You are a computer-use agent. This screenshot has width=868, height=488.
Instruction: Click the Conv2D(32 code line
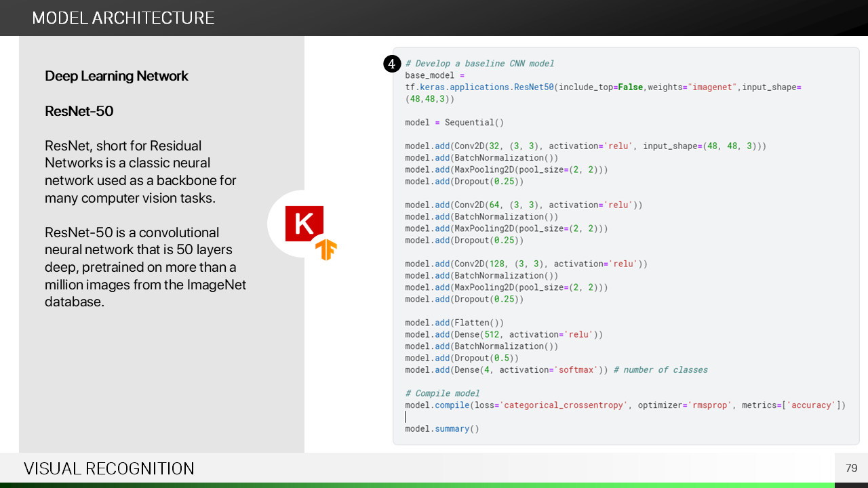(x=585, y=146)
